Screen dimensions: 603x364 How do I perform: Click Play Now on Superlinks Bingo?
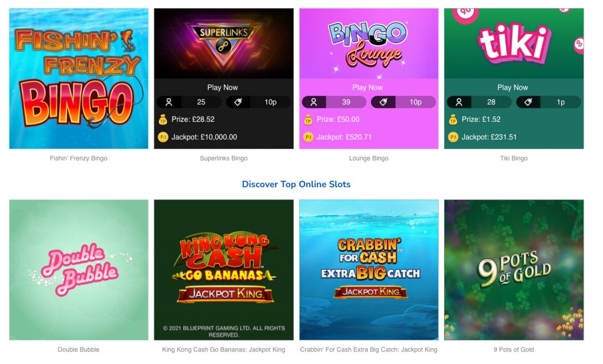[x=223, y=87]
